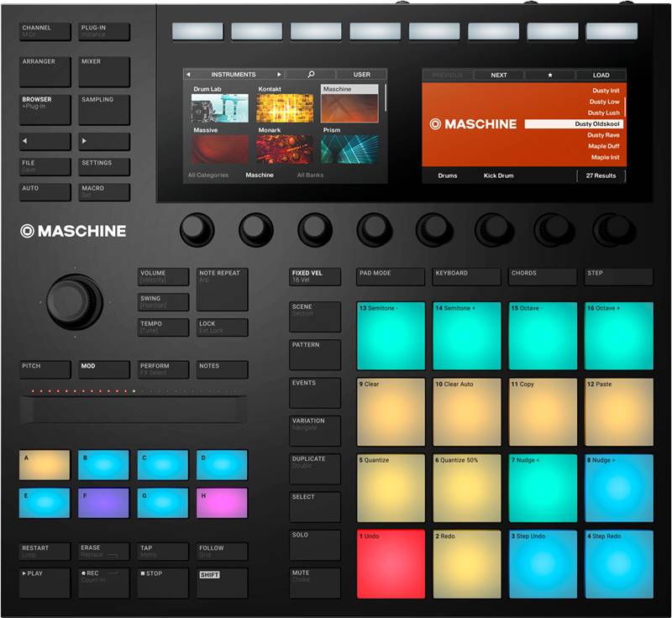Touch the leftmost knob beneath the displays
Image resolution: width=672 pixels, height=618 pixels.
point(197,230)
